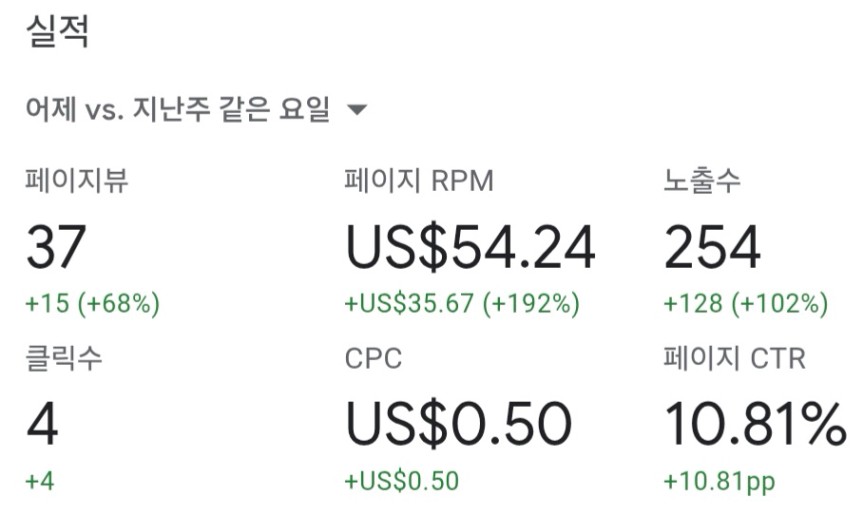Click the 페이지뷰 metric label
Screen dimensions: 864x516
pyautogui.click(x=77, y=180)
